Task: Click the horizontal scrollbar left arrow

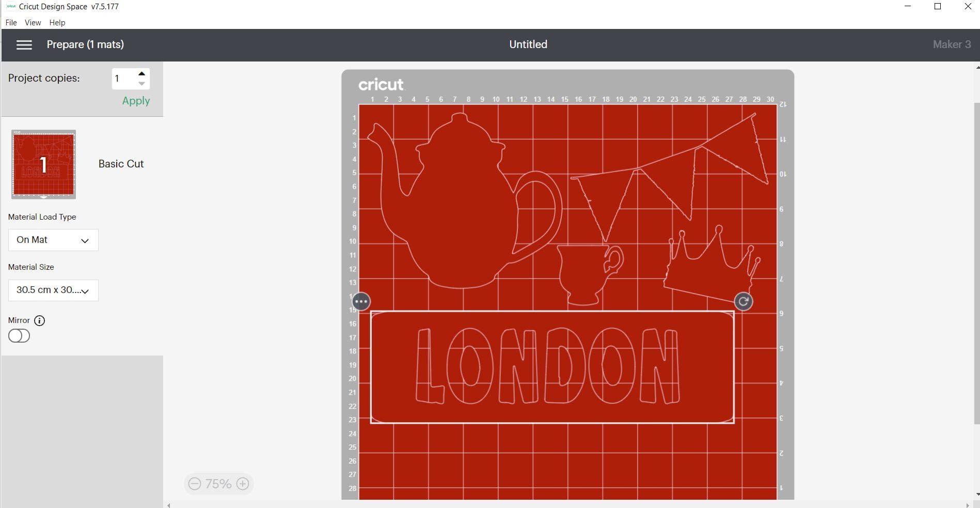Action: click(169, 505)
